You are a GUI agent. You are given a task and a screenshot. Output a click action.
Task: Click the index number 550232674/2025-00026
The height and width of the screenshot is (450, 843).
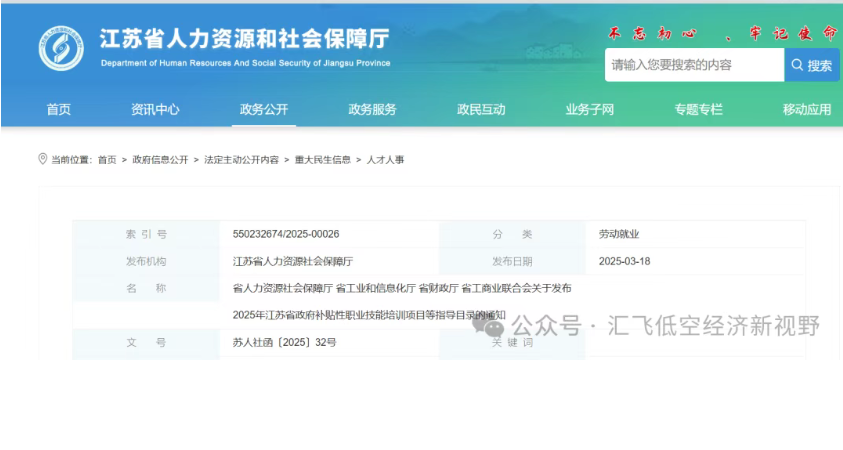point(286,234)
